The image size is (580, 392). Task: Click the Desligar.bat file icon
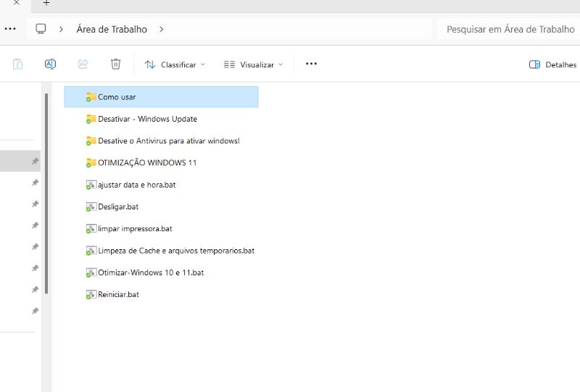coord(91,207)
